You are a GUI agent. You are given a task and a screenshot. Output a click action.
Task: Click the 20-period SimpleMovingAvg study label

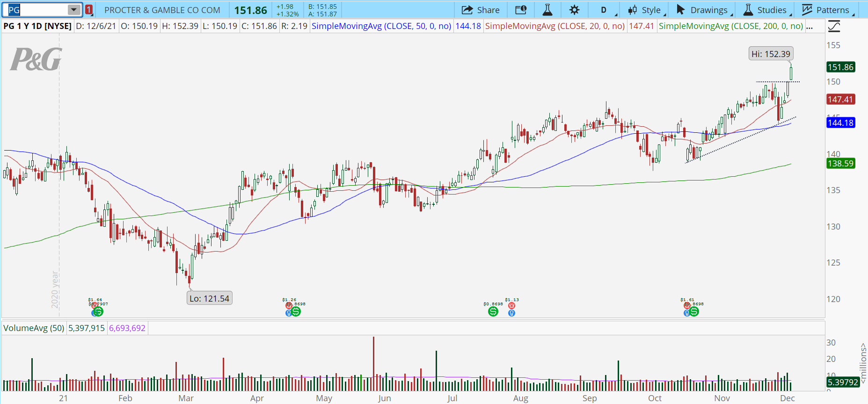(x=555, y=26)
